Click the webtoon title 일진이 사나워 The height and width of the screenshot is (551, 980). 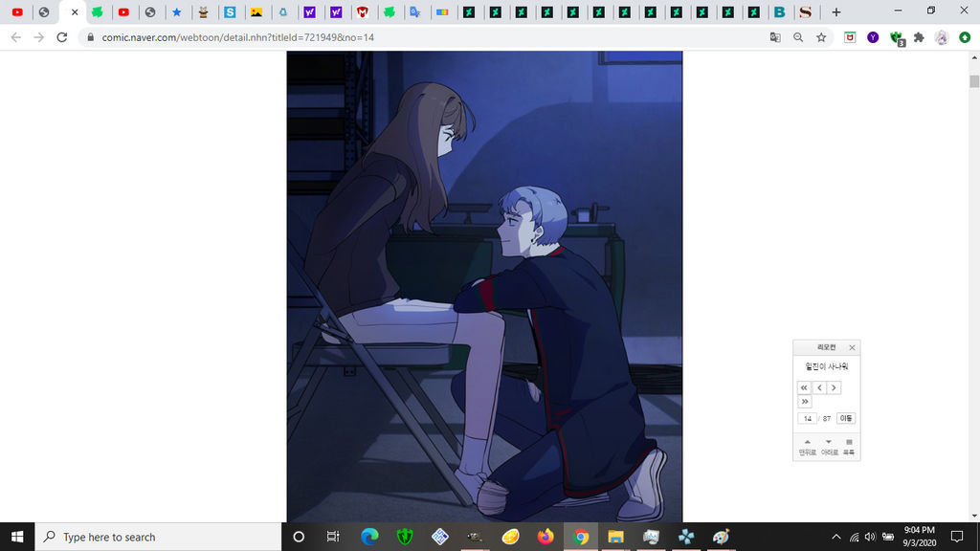826,366
